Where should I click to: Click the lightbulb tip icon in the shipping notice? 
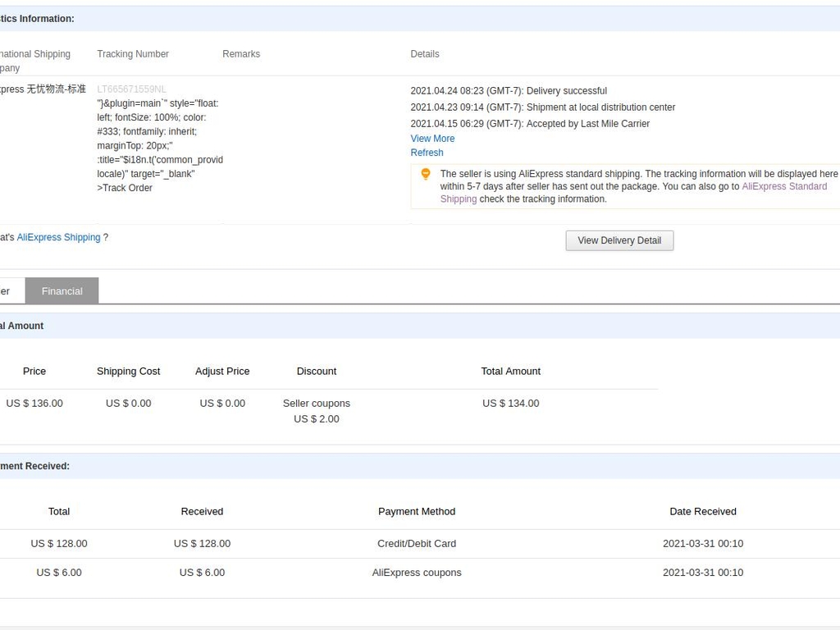425,174
